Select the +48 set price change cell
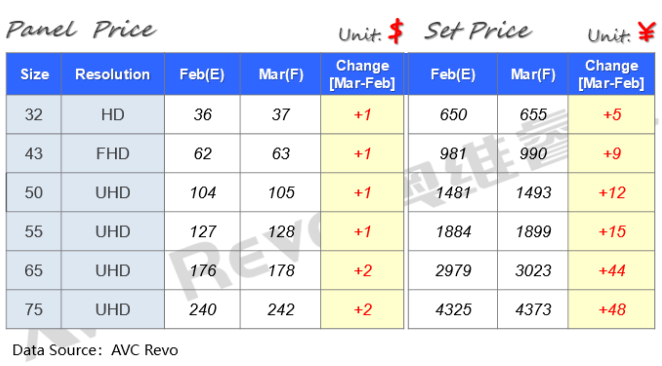Screen dimensions: 662x366 pos(611,309)
